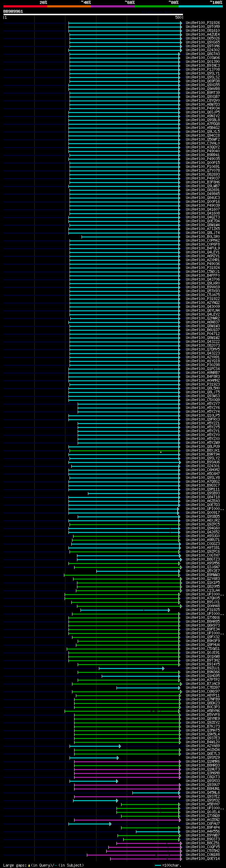Select UniRef100_B0LSR0 label
Viewport: 226px width, 868px height.
203,237
